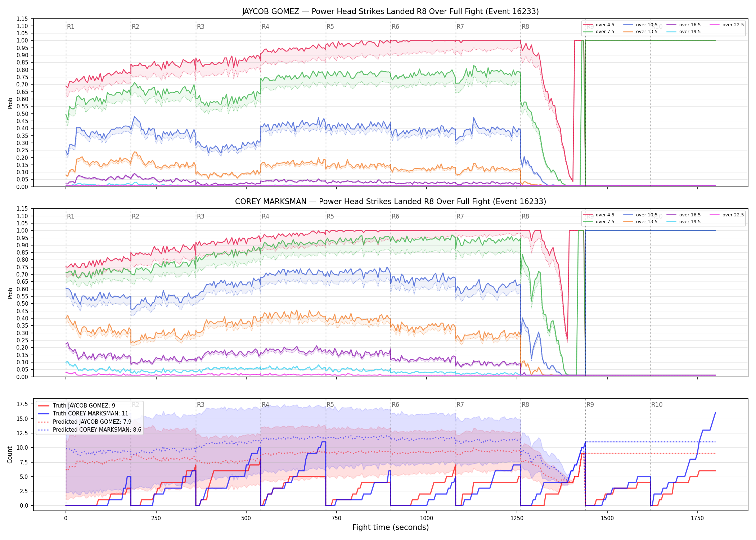
Task: Click x-axis tick label 1500
Action: tap(607, 518)
